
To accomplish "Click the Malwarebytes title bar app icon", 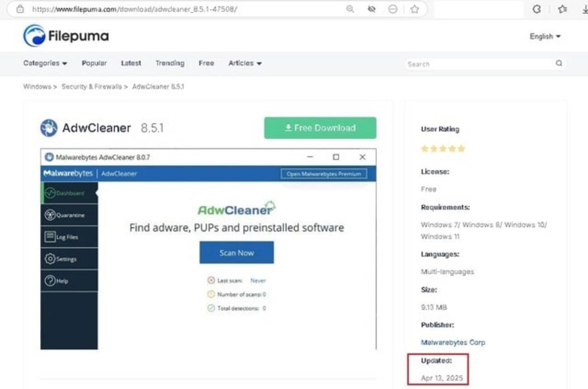I will [49, 157].
